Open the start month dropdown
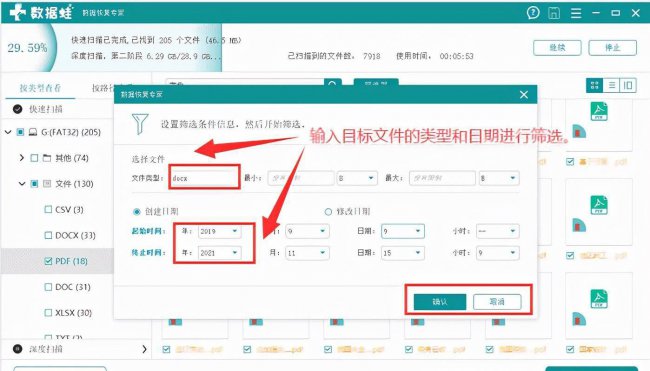Image resolution: width=650 pixels, height=371 pixels. tap(307, 231)
